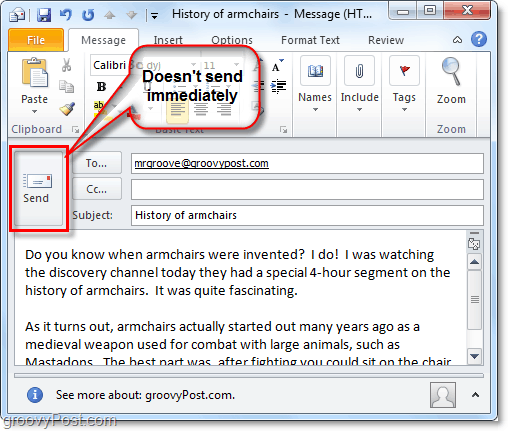Open the Basic Text dialog launcher
The width and height of the screenshot is (508, 431).
[x=284, y=130]
